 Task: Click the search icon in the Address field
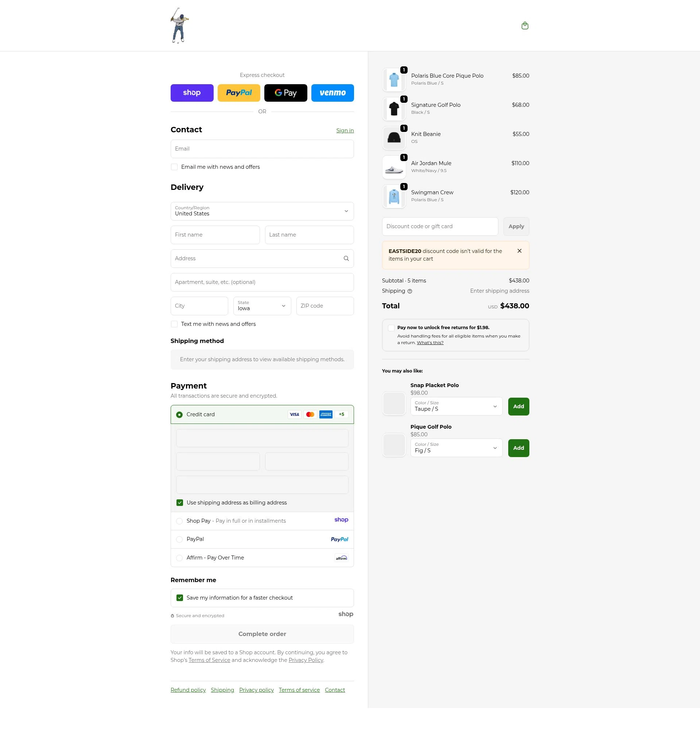pos(346,258)
